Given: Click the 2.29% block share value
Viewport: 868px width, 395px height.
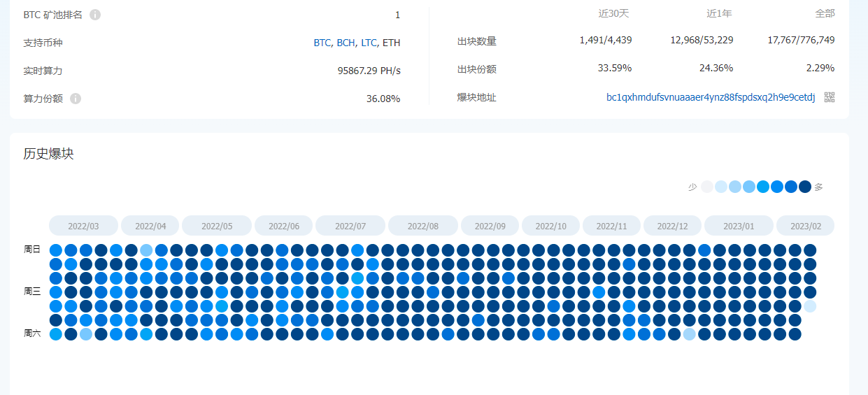Looking at the screenshot, I should 820,68.
